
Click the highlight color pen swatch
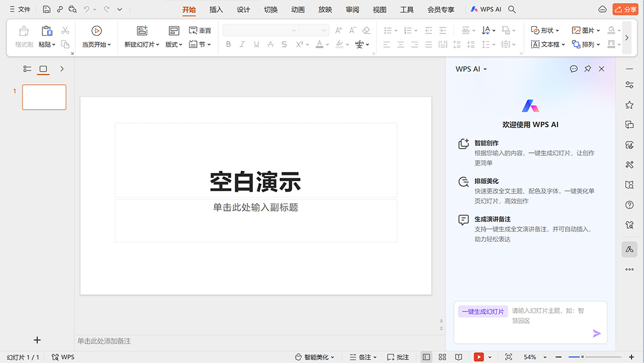(339, 44)
